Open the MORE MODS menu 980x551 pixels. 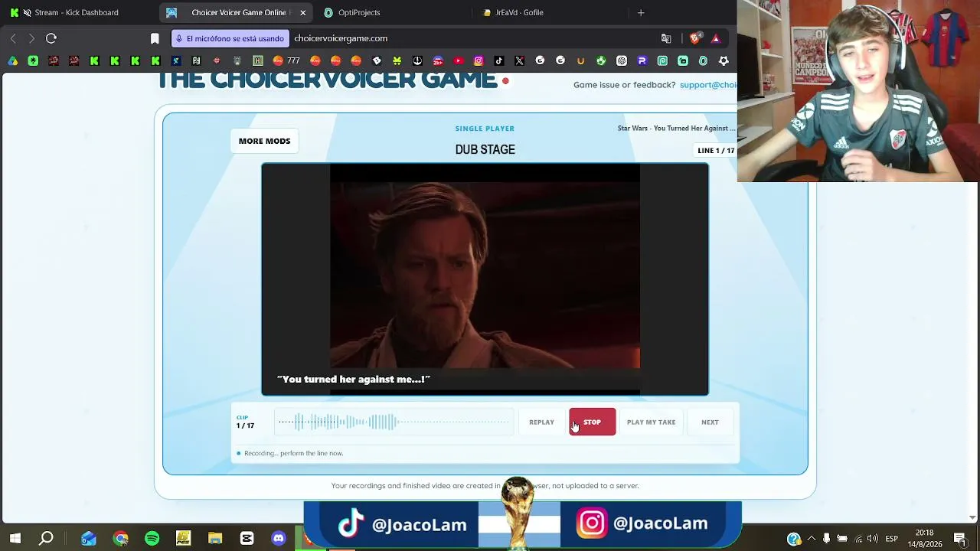coord(264,141)
